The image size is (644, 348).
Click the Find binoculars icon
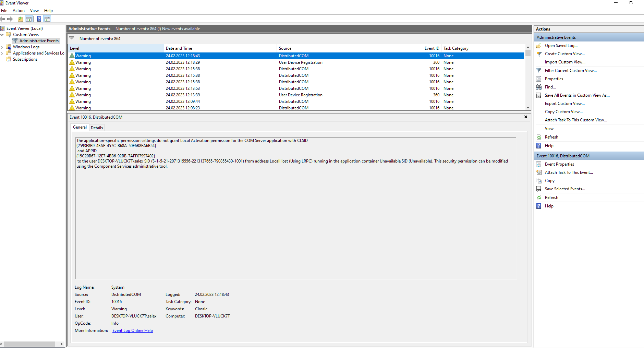tap(539, 87)
